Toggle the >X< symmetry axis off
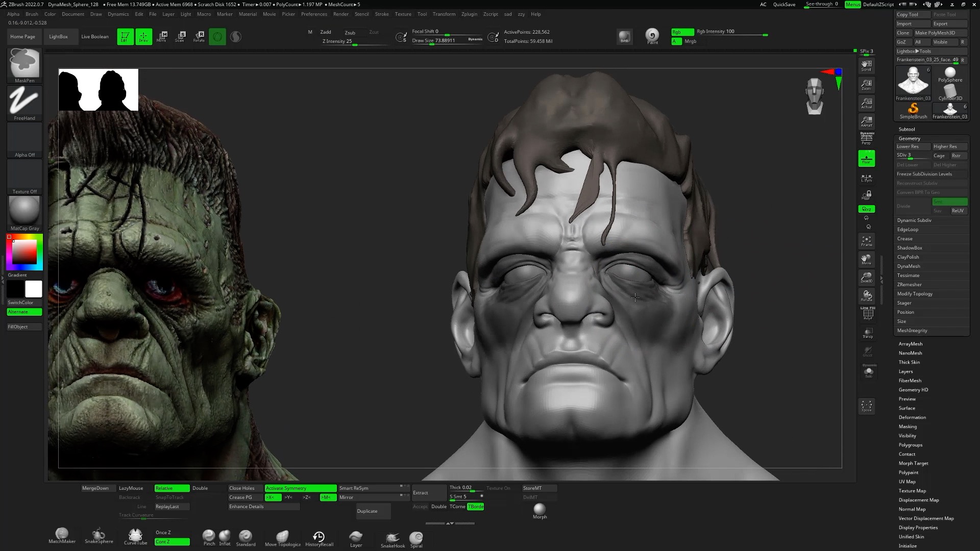The width and height of the screenshot is (980, 551). (x=271, y=497)
